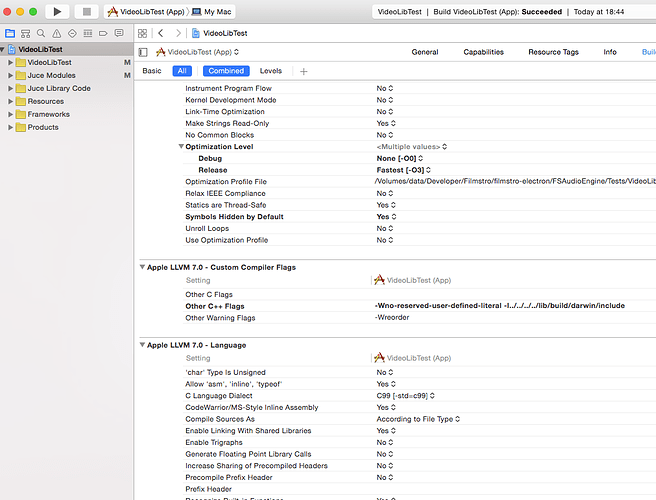Screen dimensions: 656x500
Task: Select the Basic settings filter
Action: tap(151, 71)
